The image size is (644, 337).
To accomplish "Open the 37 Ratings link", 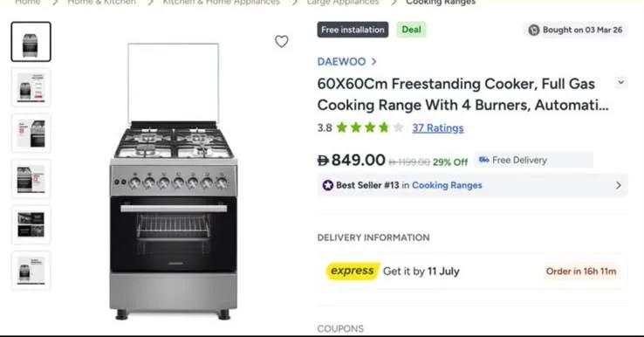I will (438, 127).
